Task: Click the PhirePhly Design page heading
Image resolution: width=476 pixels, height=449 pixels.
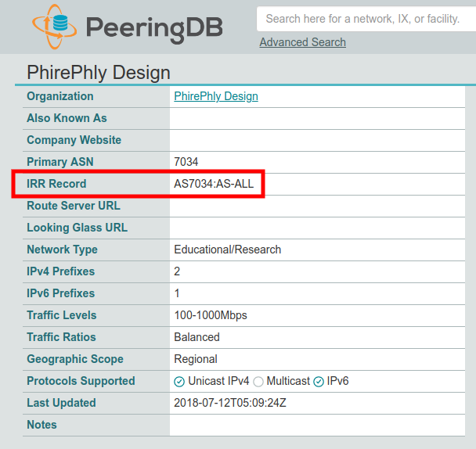Action: click(99, 73)
